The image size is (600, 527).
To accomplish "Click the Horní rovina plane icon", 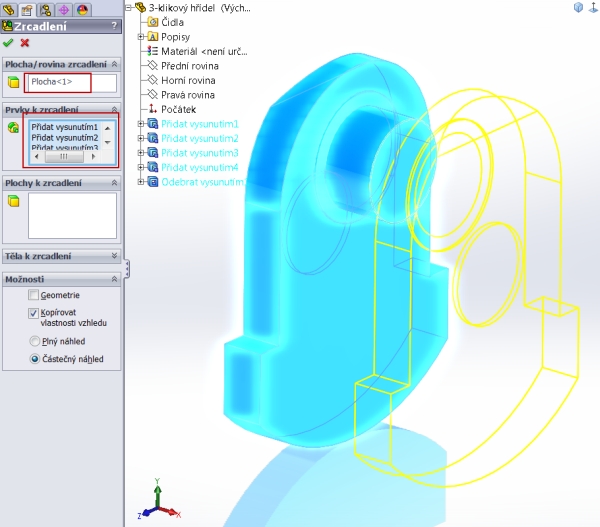I will pos(153,80).
